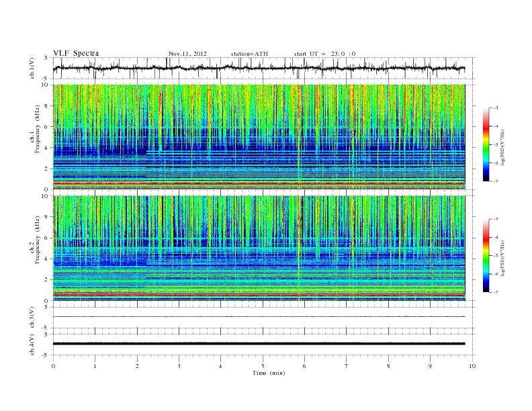
Task: Click the "ch.4(V)" axis label
Action: (x=32, y=345)
